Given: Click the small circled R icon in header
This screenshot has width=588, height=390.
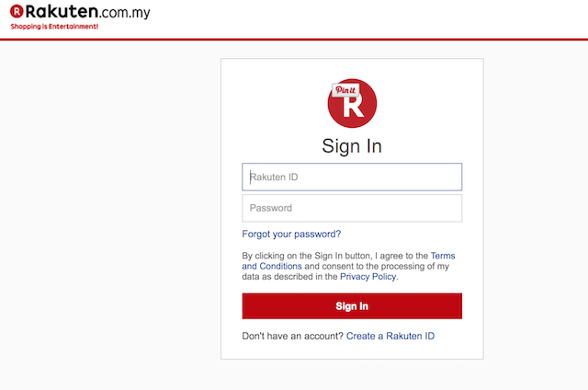Looking at the screenshot, I should pyautogui.click(x=17, y=13).
